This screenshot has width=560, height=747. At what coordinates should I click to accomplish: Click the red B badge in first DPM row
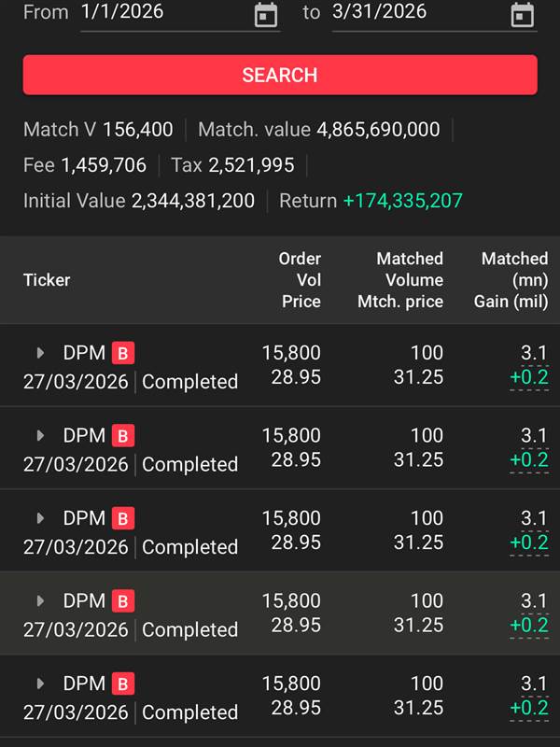[123, 353]
